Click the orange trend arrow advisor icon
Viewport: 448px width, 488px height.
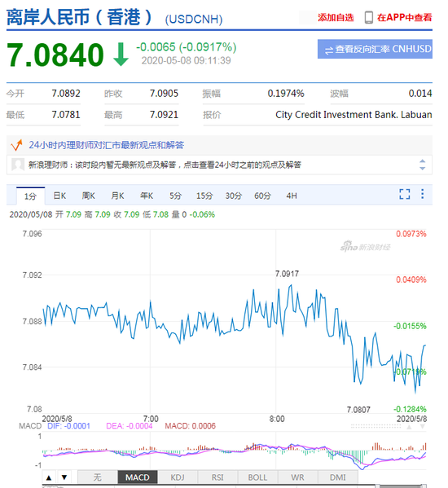(x=16, y=145)
